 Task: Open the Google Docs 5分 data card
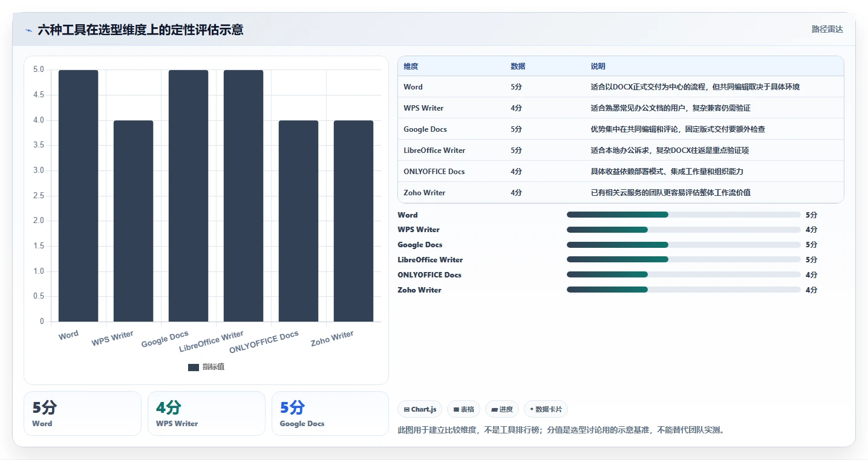point(330,413)
